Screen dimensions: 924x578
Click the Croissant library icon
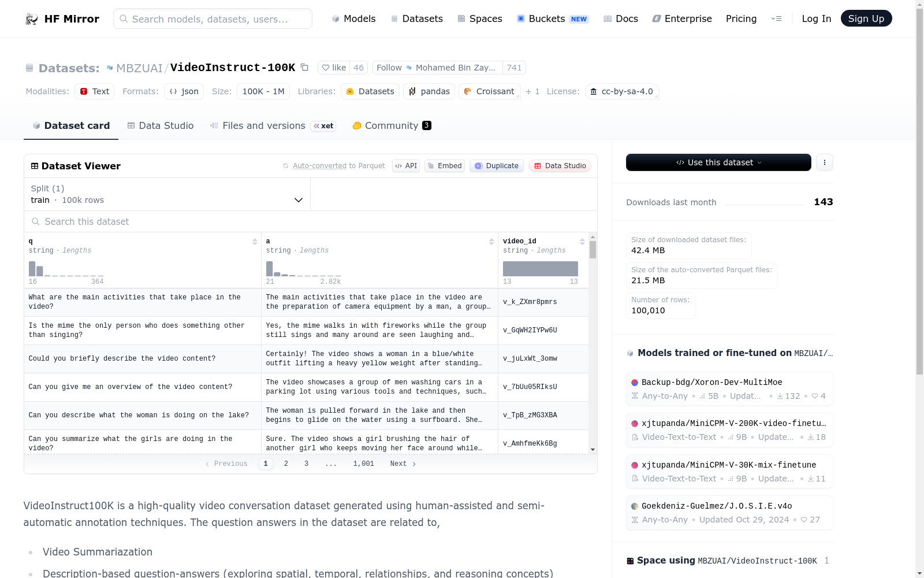click(x=468, y=91)
